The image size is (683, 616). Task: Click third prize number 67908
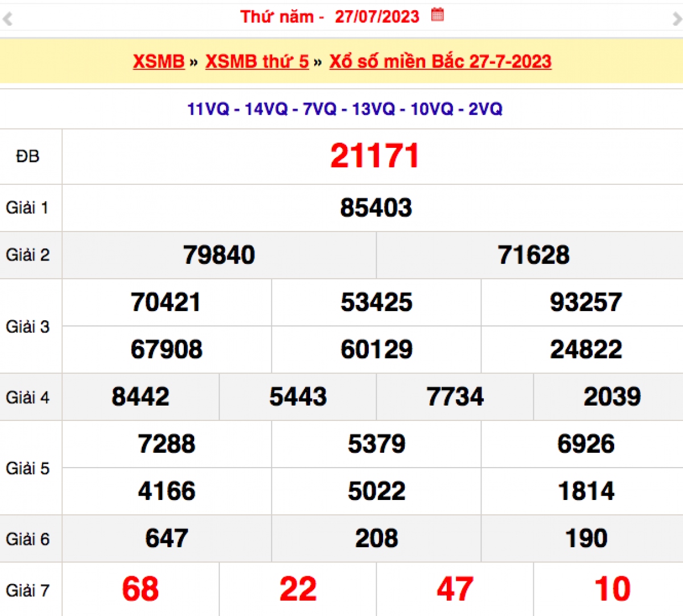(x=166, y=349)
